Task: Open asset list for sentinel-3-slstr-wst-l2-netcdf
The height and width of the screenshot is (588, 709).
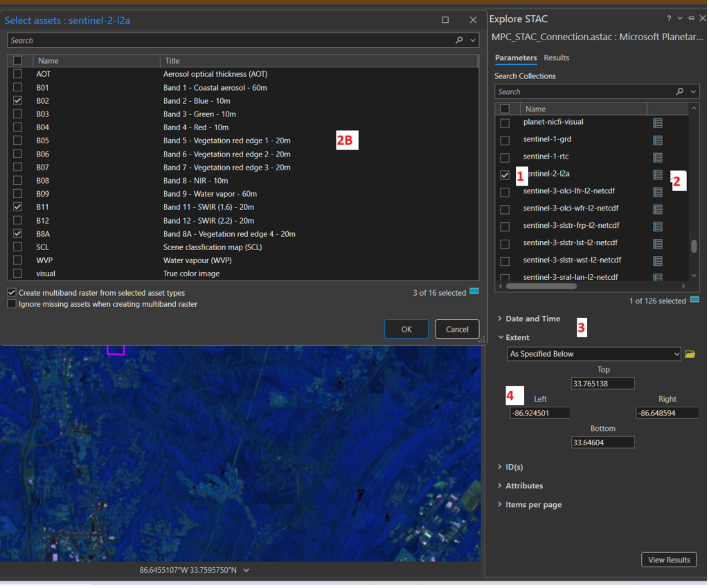Action: click(x=658, y=261)
